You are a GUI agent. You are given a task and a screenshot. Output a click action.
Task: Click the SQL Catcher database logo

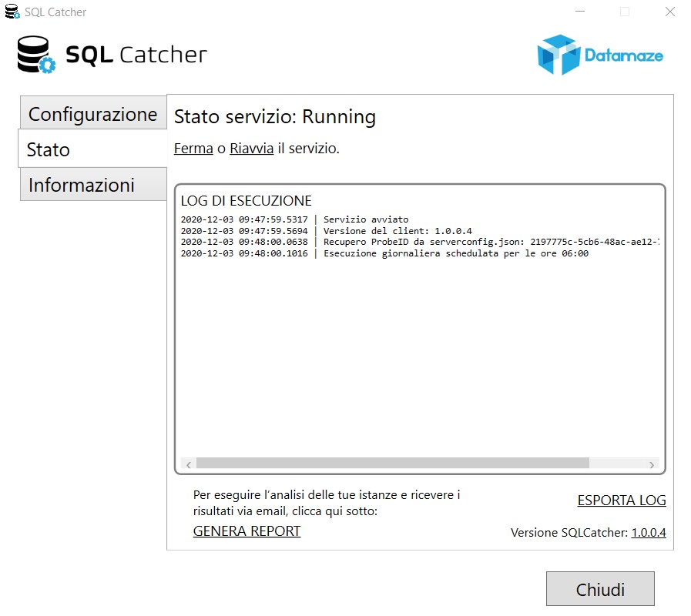tap(36, 54)
